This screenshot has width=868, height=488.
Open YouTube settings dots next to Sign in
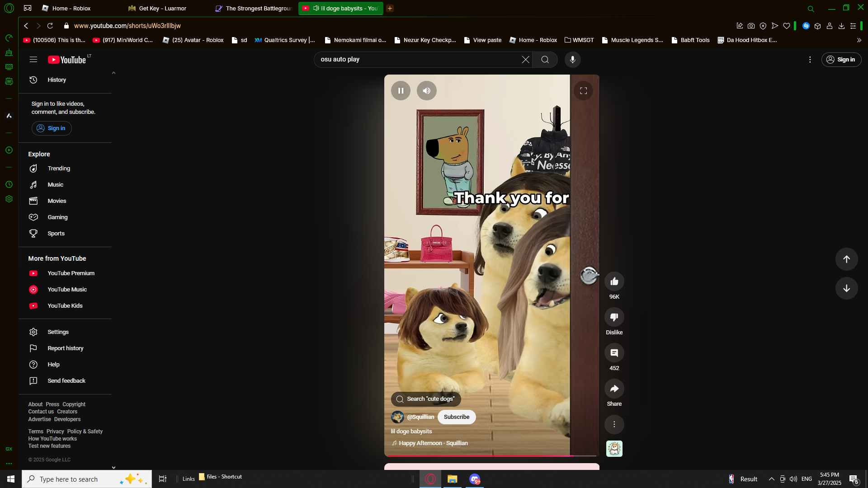point(810,60)
